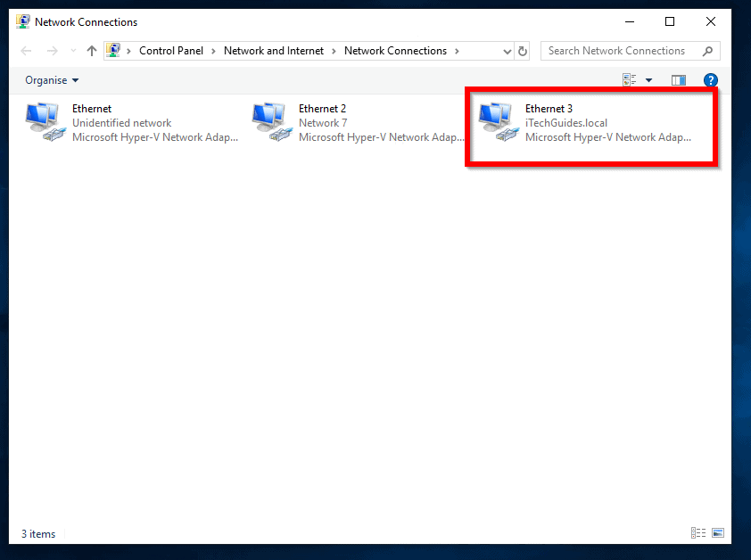Click the Network Connections icon in the address bar
The image size is (751, 560).
pyautogui.click(x=112, y=50)
